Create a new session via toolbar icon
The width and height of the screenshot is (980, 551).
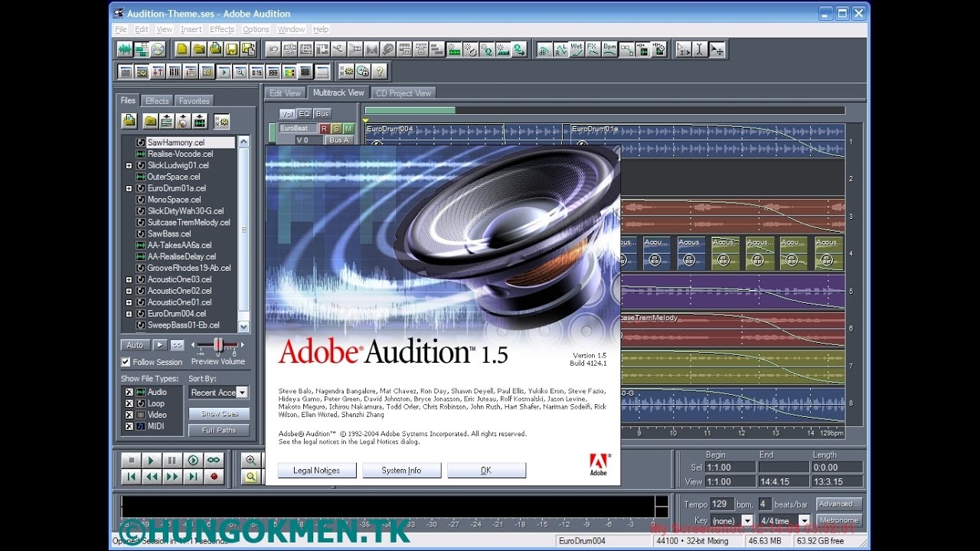[x=182, y=50]
